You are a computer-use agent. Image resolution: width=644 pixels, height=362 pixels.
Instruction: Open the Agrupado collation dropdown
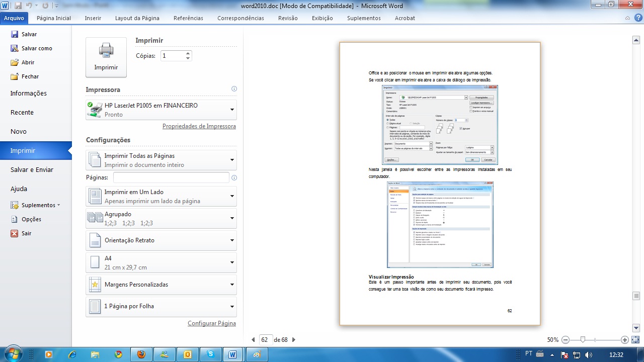232,218
